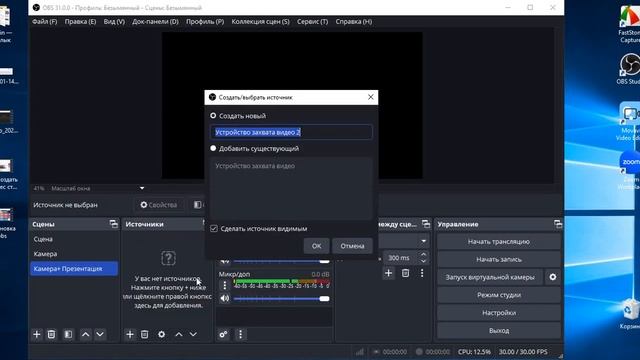
Task: Open the Корзина recycle bin icon
Action: 631,313
